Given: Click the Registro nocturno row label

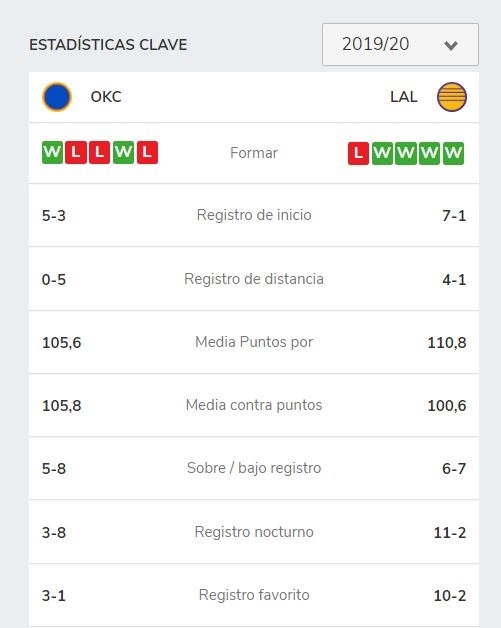Looking at the screenshot, I should (x=254, y=532).
